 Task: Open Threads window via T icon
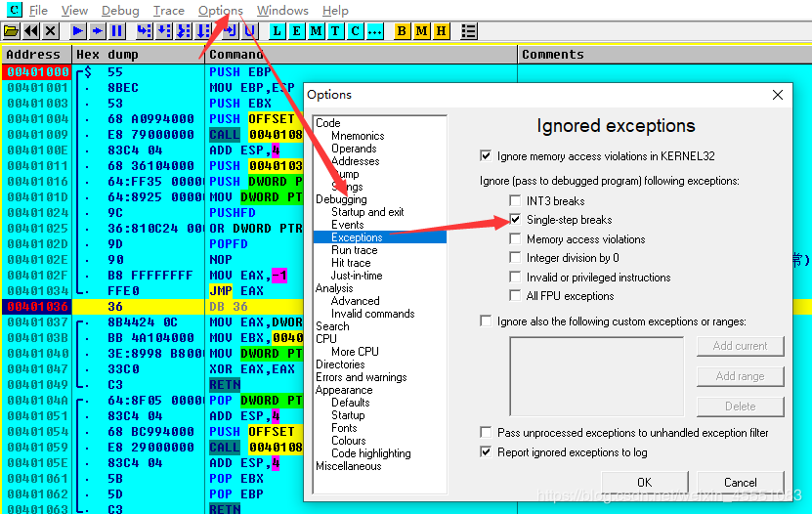335,31
